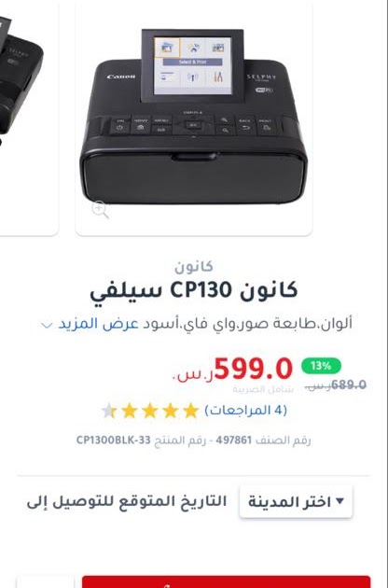This screenshot has height=588, width=388.
Task: Click the red add-to-cart button at bottom
Action: (226, 581)
